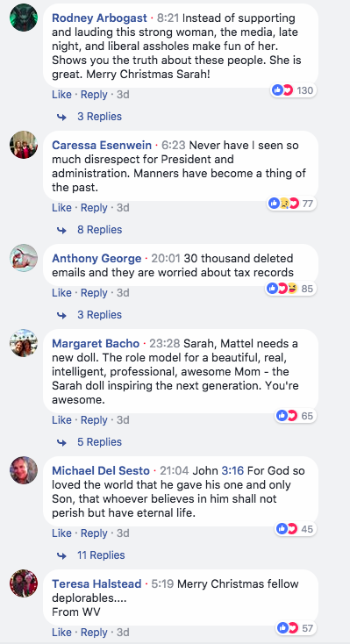Show reactions on Margaret Bacho's comment showing 65
350x644 pixels.
[x=296, y=416]
